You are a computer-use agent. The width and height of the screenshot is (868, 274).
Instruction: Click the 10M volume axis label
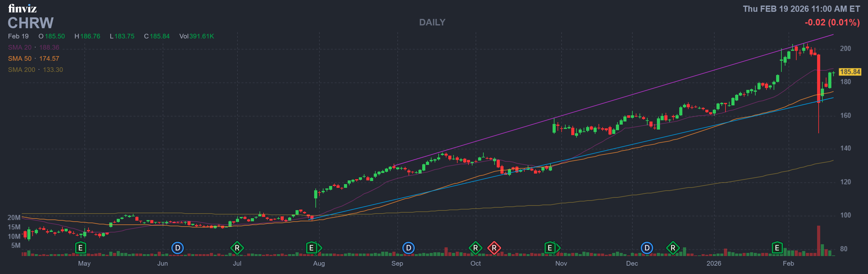(x=14, y=236)
